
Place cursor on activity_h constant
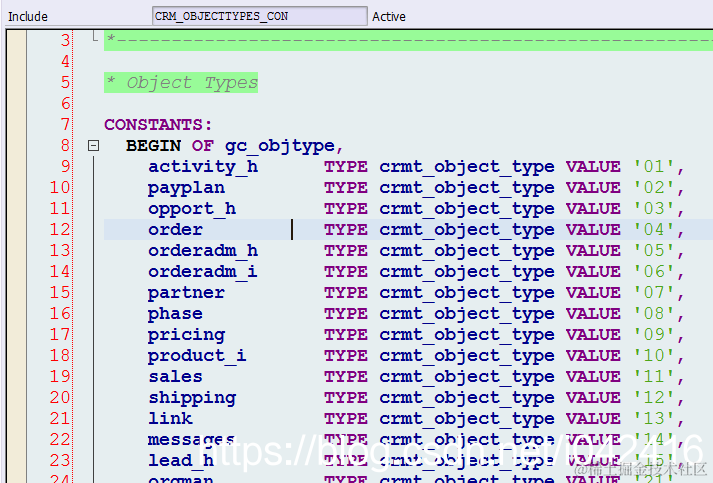[x=203, y=167]
